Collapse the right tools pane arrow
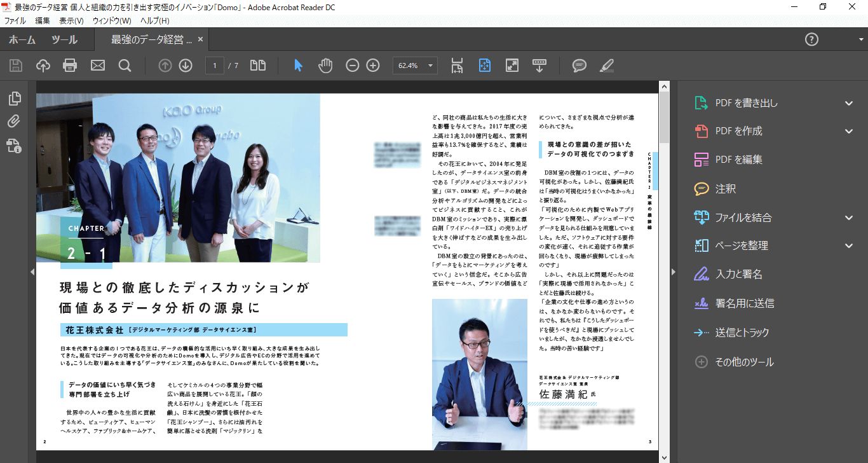Screen dimensions: 868x463 (x=674, y=272)
